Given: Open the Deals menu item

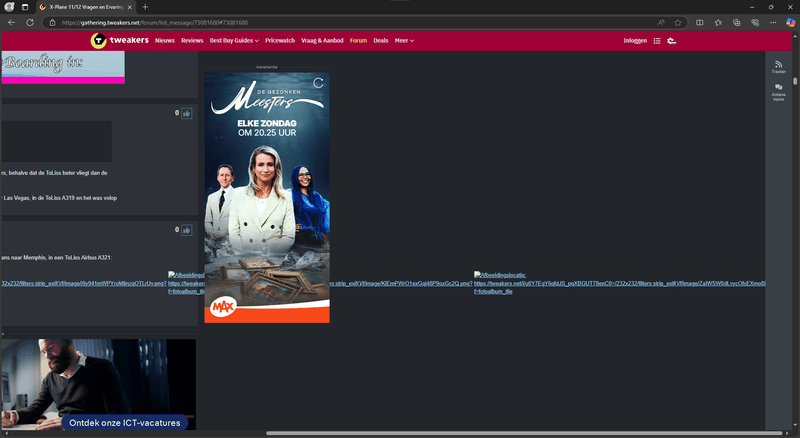Looking at the screenshot, I should pos(381,41).
